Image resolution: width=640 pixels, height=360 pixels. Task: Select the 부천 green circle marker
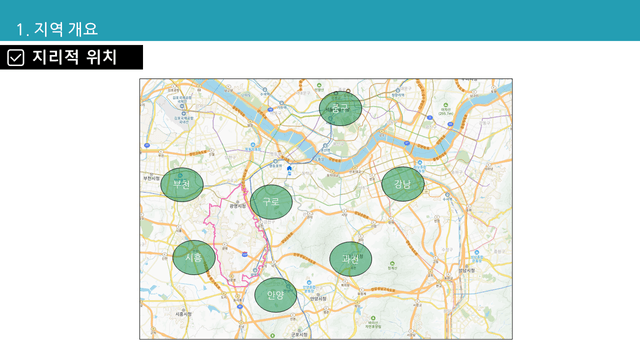point(182,184)
